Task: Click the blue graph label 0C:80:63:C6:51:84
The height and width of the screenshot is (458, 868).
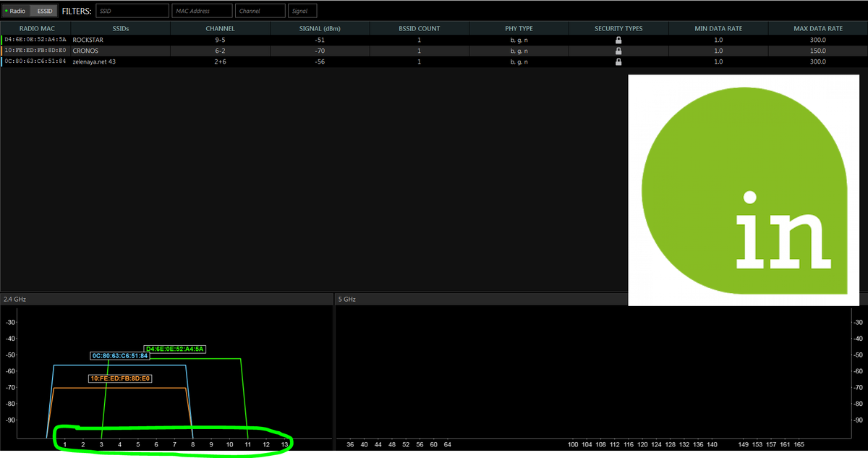Action: pos(120,356)
